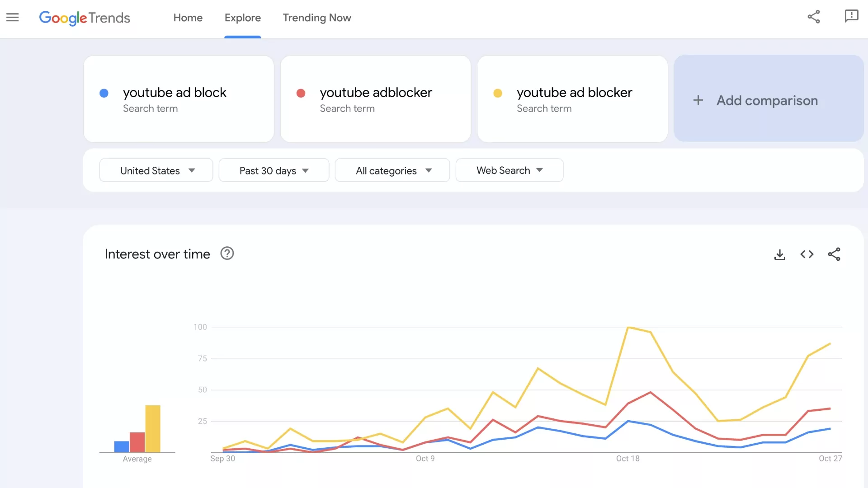This screenshot has width=868, height=488.
Task: Expand the United States region dropdown
Action: tap(156, 170)
